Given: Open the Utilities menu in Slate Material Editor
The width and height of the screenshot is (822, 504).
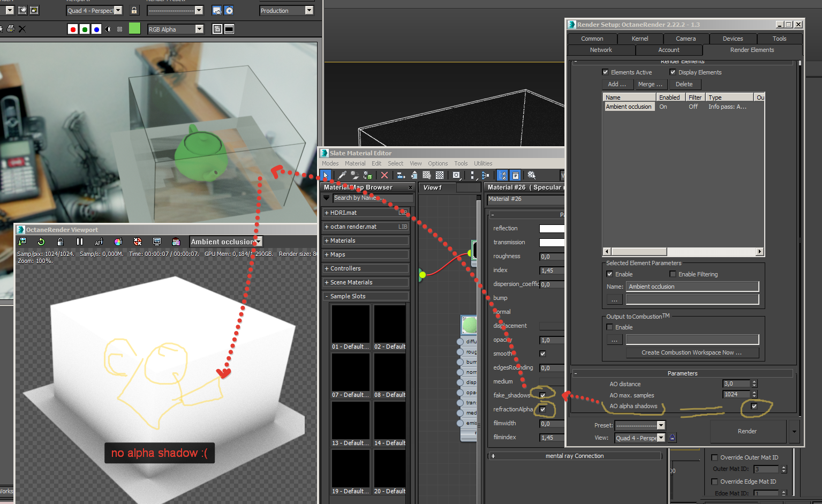Looking at the screenshot, I should click(x=483, y=163).
